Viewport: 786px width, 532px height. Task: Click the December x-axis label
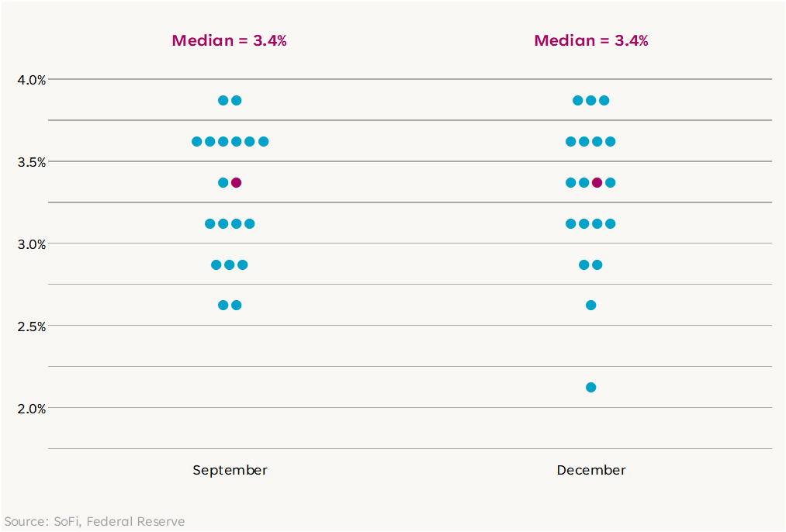[x=591, y=470]
